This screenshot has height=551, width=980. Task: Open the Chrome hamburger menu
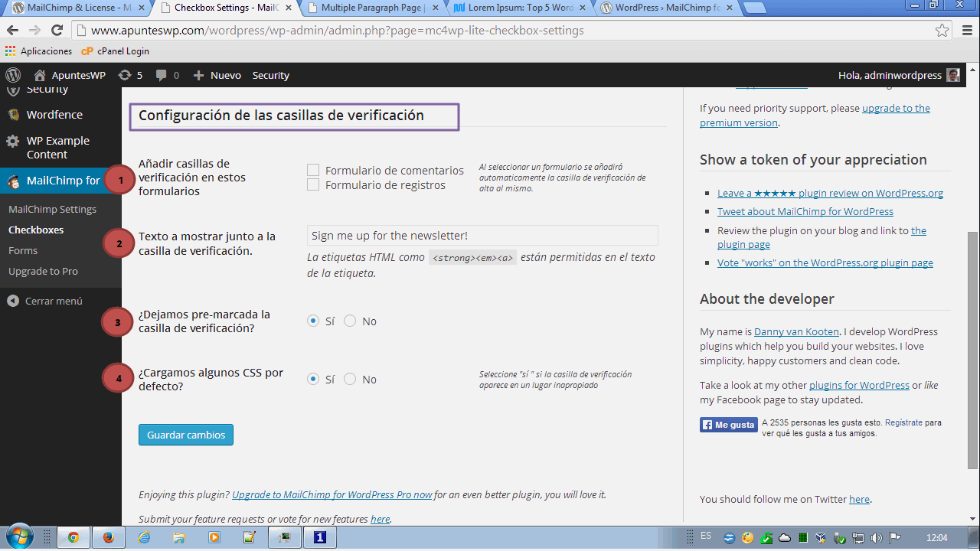966,31
